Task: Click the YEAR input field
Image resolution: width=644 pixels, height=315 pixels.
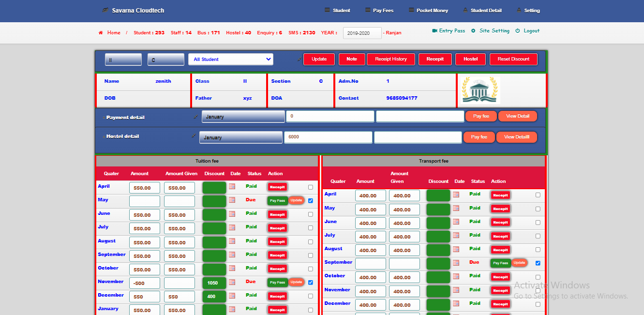Action: [x=362, y=33]
